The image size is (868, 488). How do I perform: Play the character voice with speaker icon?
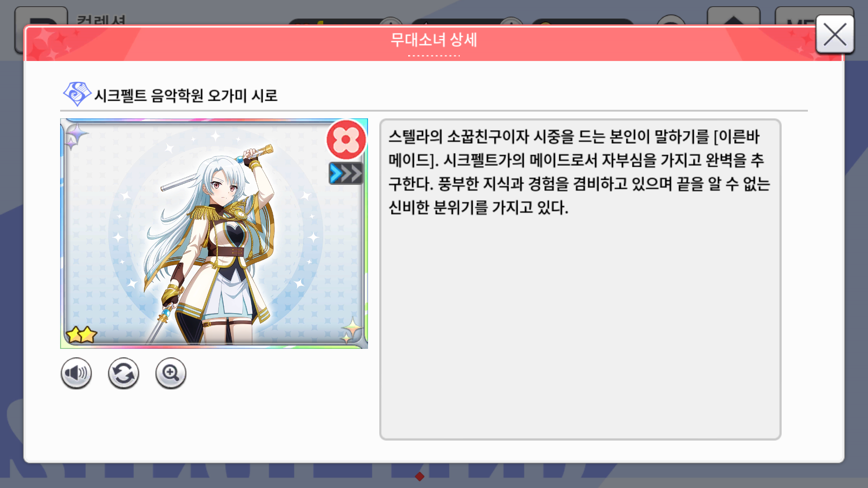(x=76, y=373)
